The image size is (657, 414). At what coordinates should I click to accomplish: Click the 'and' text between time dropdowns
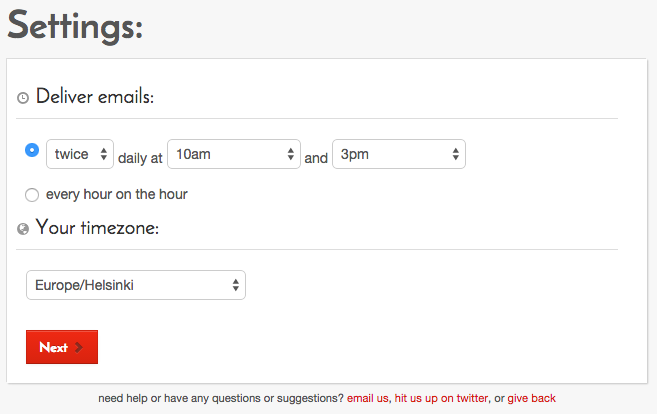[x=316, y=157]
